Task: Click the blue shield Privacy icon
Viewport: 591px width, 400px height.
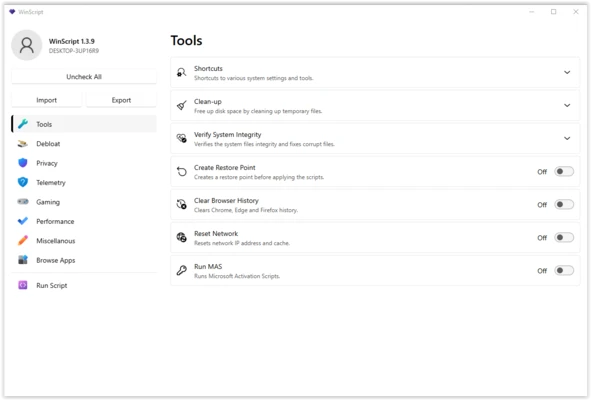Action: [23, 163]
